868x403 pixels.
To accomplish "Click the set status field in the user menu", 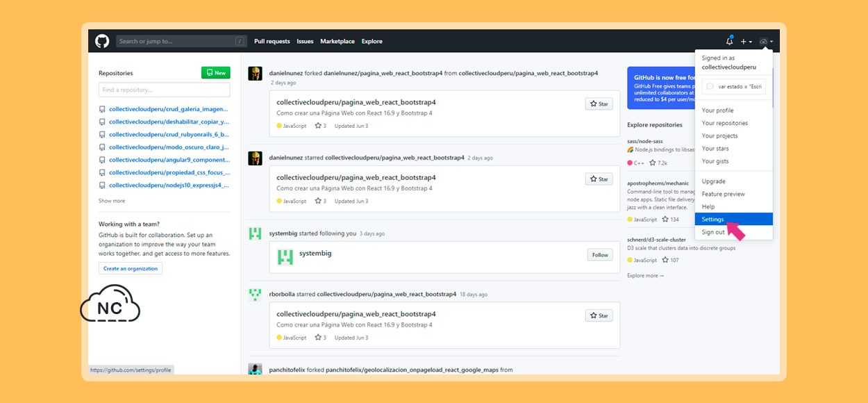I will [734, 87].
